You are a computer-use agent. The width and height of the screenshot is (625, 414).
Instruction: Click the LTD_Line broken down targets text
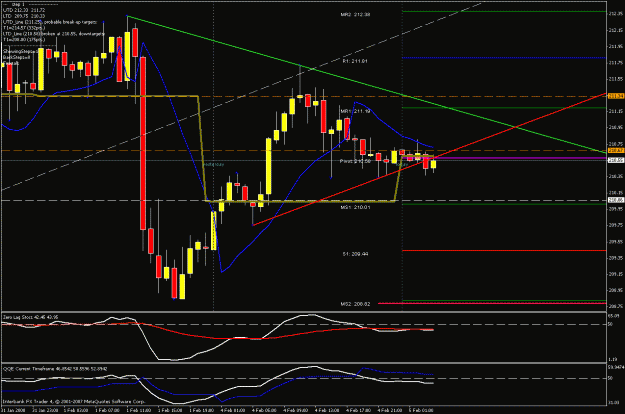click(x=53, y=34)
